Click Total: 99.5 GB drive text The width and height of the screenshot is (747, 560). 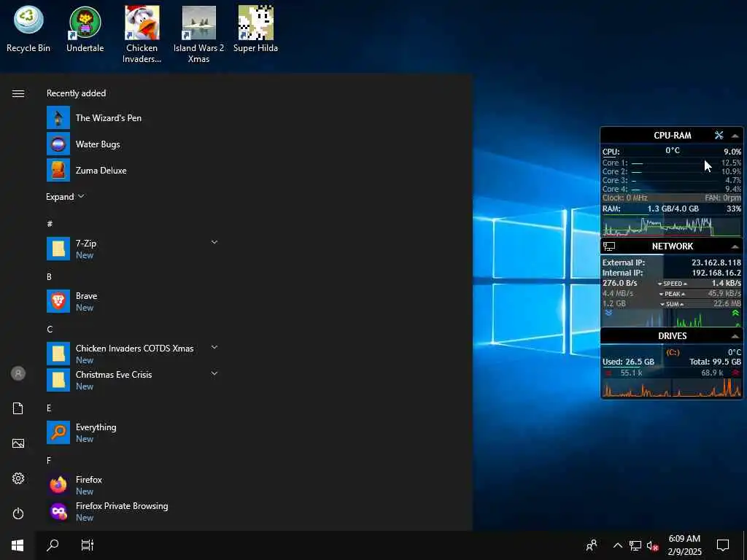(715, 362)
